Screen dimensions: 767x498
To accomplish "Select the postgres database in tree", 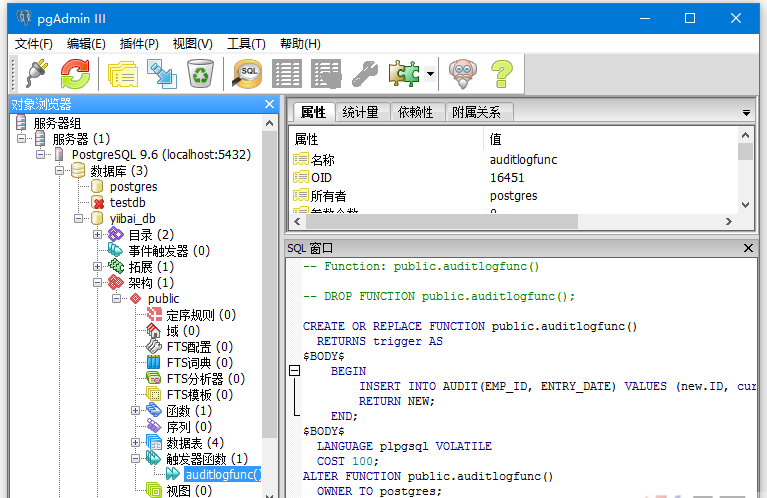I will pos(134,186).
